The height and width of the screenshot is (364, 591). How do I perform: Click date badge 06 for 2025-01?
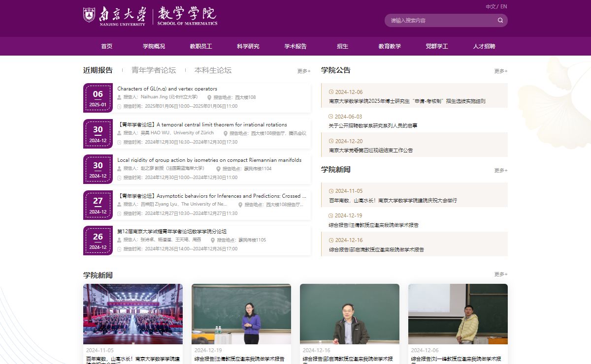click(98, 98)
